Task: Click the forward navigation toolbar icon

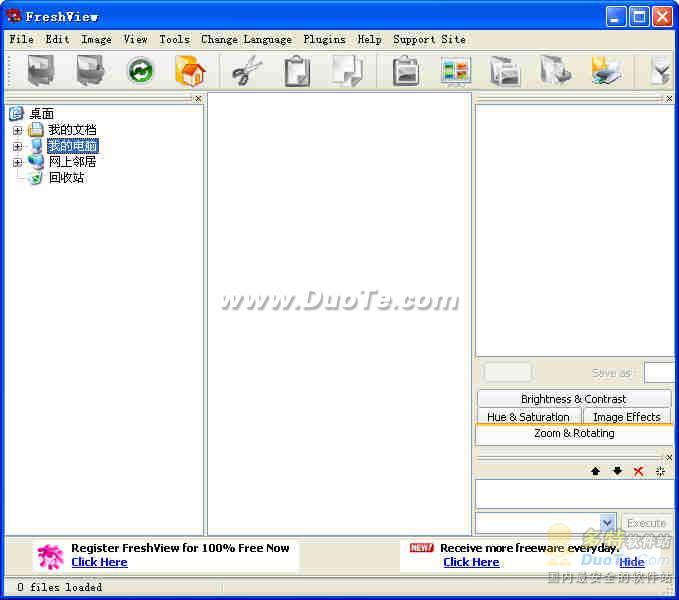Action: click(x=90, y=70)
